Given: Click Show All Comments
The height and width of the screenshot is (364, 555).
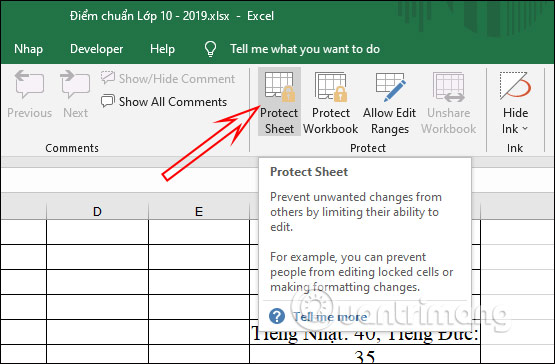Looking at the screenshot, I should pyautogui.click(x=164, y=102).
